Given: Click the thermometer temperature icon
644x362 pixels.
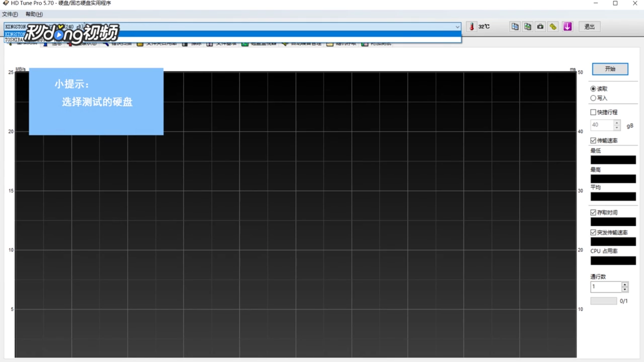Looking at the screenshot, I should [471, 27].
